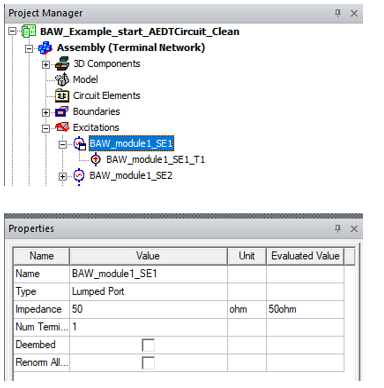Screen dimensions: 384x388
Task: Select the highlighted BAW_module1_SE1 tree item
Action: 131,144
